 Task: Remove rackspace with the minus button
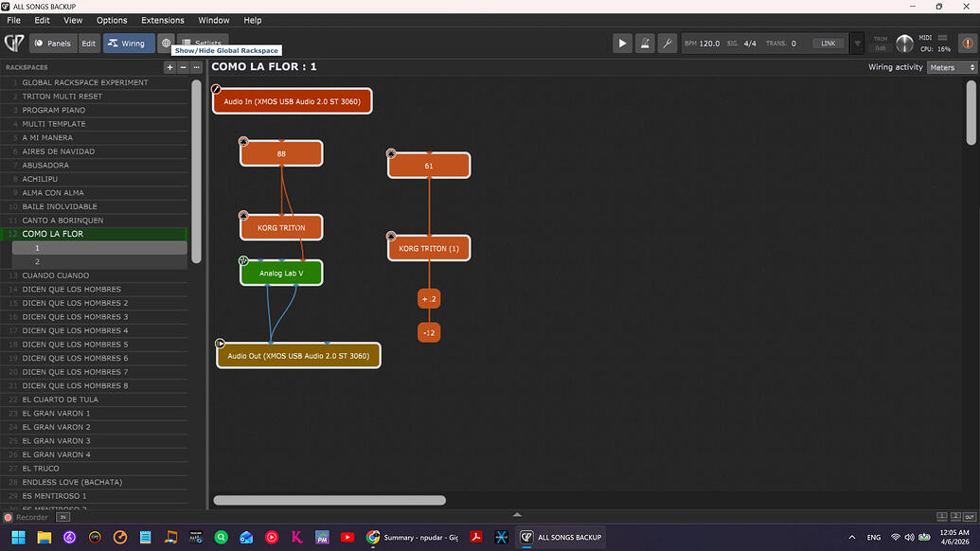(x=183, y=67)
